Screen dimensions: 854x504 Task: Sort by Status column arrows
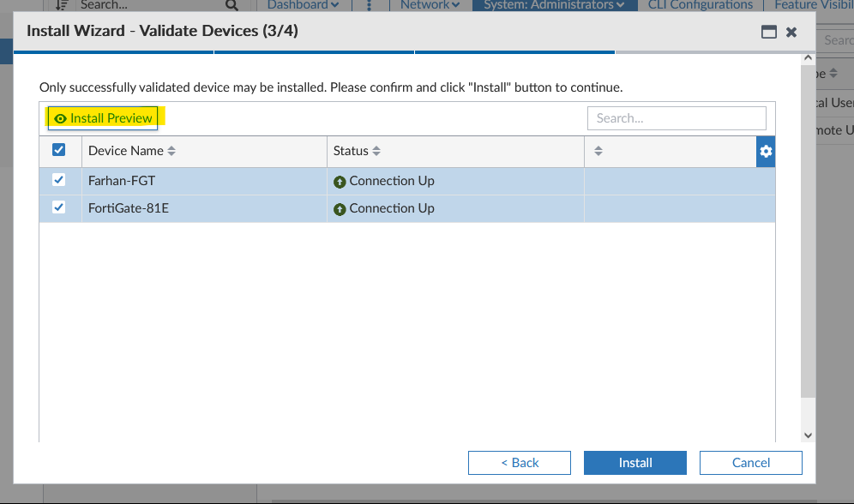(376, 151)
